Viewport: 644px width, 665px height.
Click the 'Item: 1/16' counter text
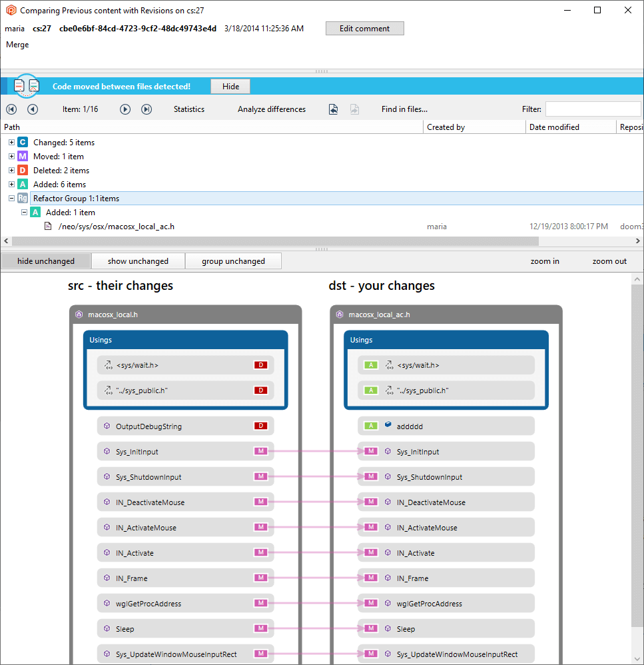[x=80, y=109]
